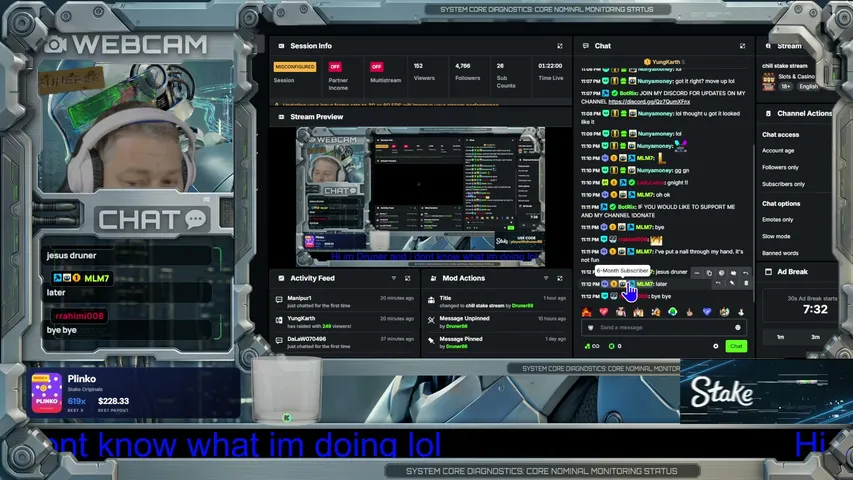
Task: Select Manipur1 activity feed entry
Action: click(345, 301)
